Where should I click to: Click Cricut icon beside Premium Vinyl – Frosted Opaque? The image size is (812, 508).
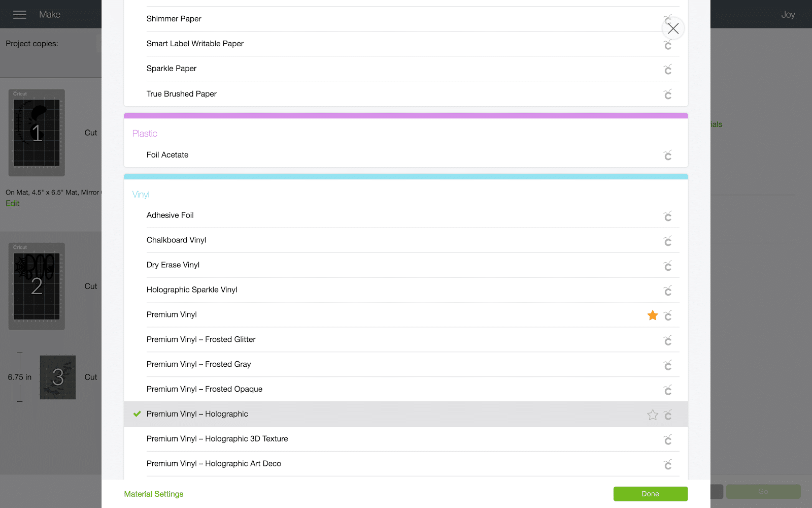tap(668, 390)
